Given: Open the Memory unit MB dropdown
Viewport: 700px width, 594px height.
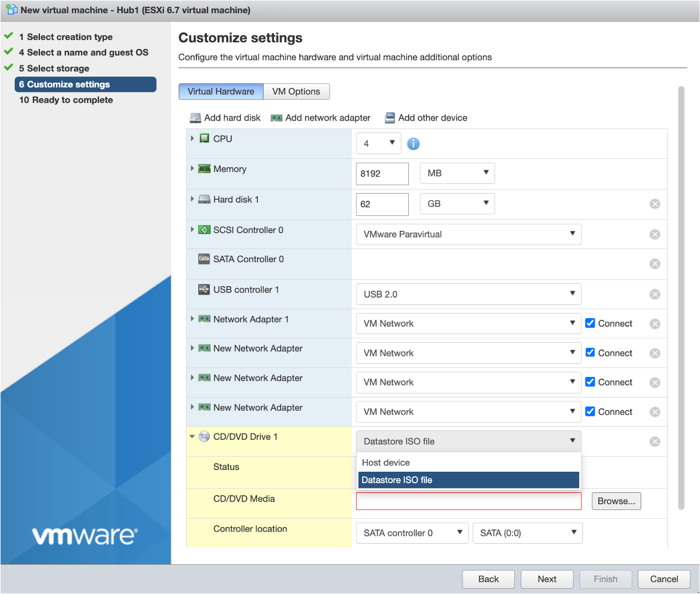Looking at the screenshot, I should 457,173.
